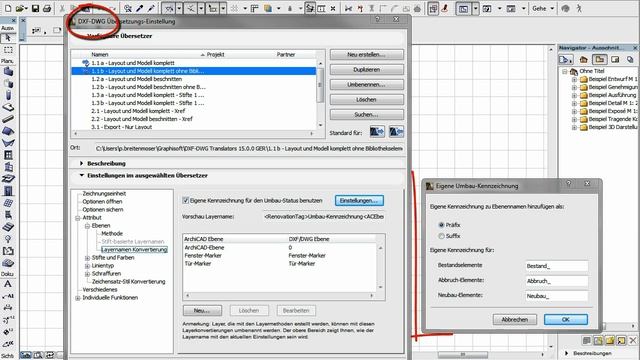Select the Wall tool in the toolbox
Screen dimensions: 640x360
tap(8, 71)
